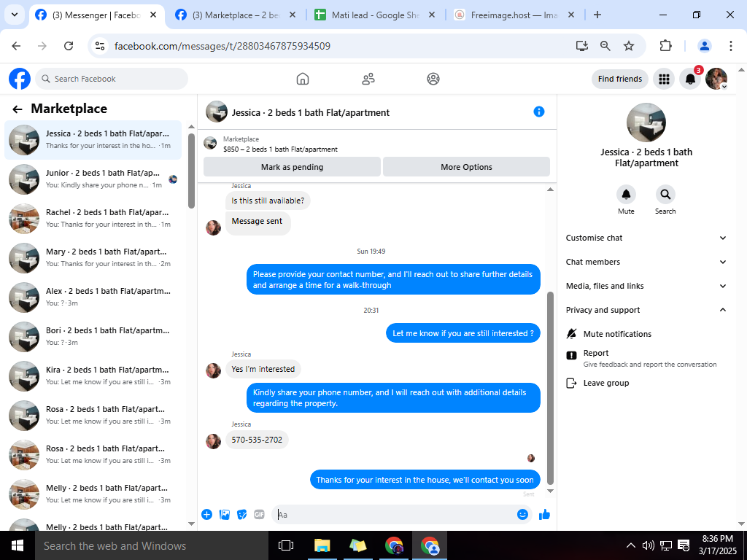This screenshot has height=560, width=747.
Task: Show hidden system tray icons
Action: click(x=630, y=545)
